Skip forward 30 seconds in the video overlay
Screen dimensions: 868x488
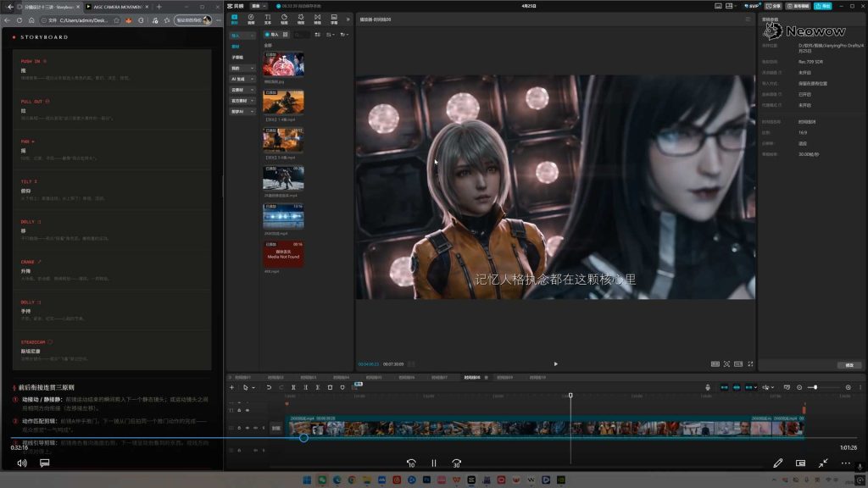pyautogui.click(x=456, y=463)
